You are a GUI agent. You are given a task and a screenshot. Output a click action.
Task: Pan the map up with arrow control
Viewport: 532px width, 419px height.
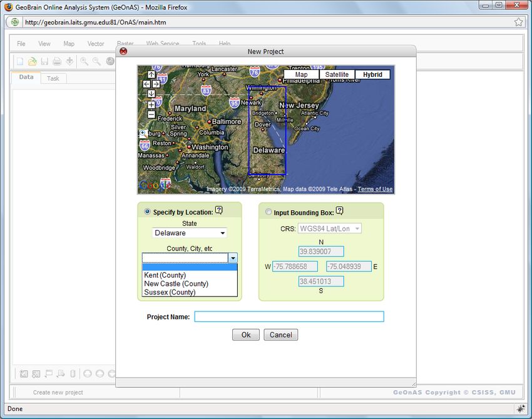pyautogui.click(x=151, y=74)
